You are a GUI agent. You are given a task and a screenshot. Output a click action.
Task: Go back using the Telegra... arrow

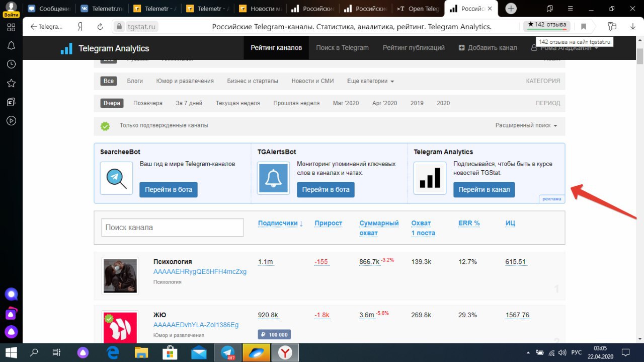coord(46,27)
